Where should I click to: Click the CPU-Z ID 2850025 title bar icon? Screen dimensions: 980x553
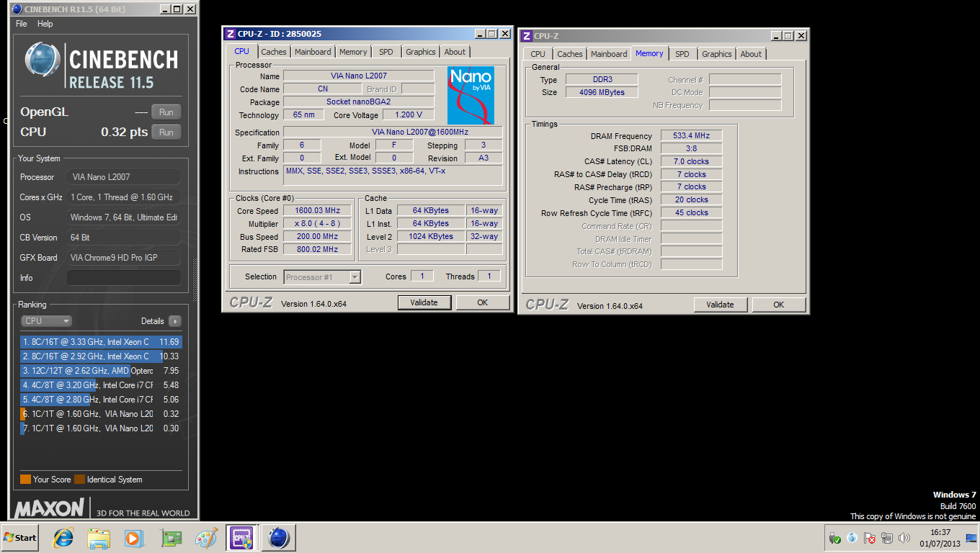point(230,33)
